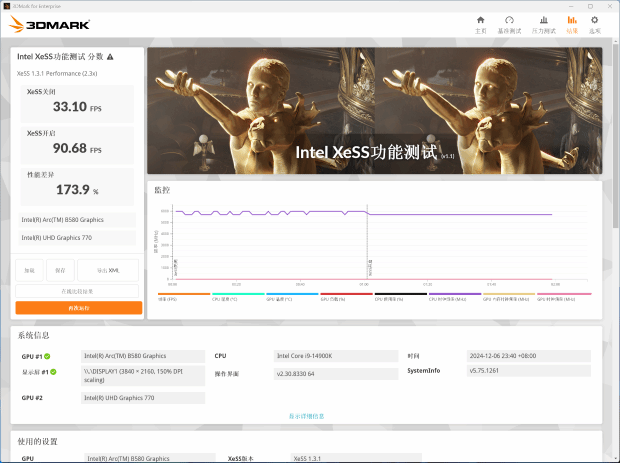
Task: Click the XeSS 1.3.1 Performance (2.3x) subtitle
Action: [57, 74]
